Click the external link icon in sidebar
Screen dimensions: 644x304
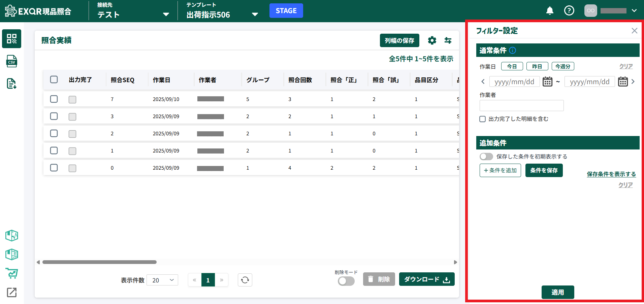[x=12, y=292]
